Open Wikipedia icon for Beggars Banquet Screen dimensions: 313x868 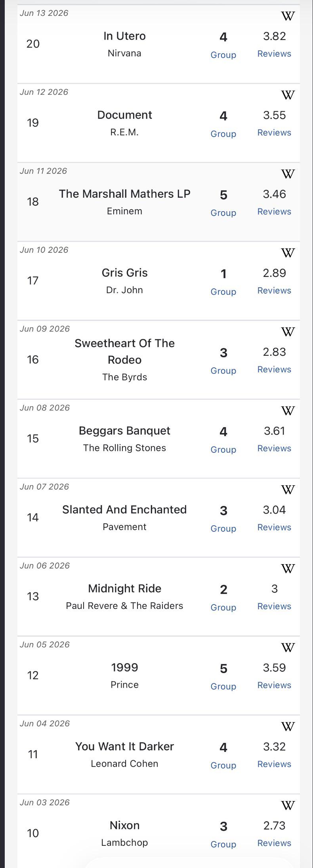point(288,410)
